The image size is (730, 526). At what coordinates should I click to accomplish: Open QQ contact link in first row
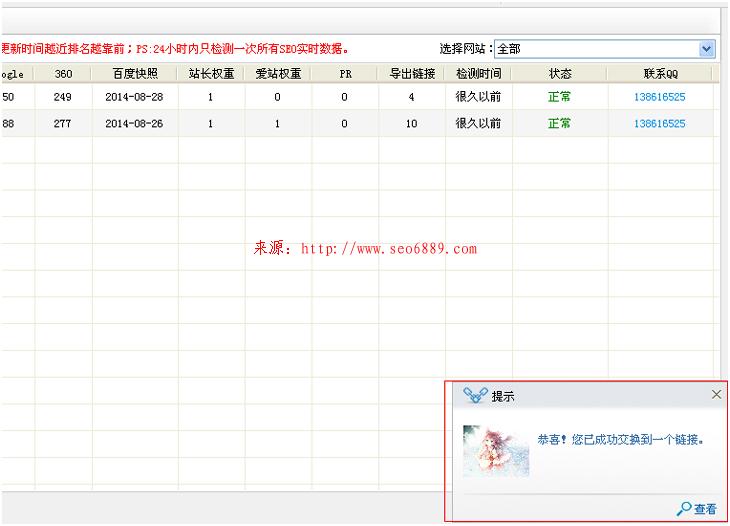tap(660, 97)
